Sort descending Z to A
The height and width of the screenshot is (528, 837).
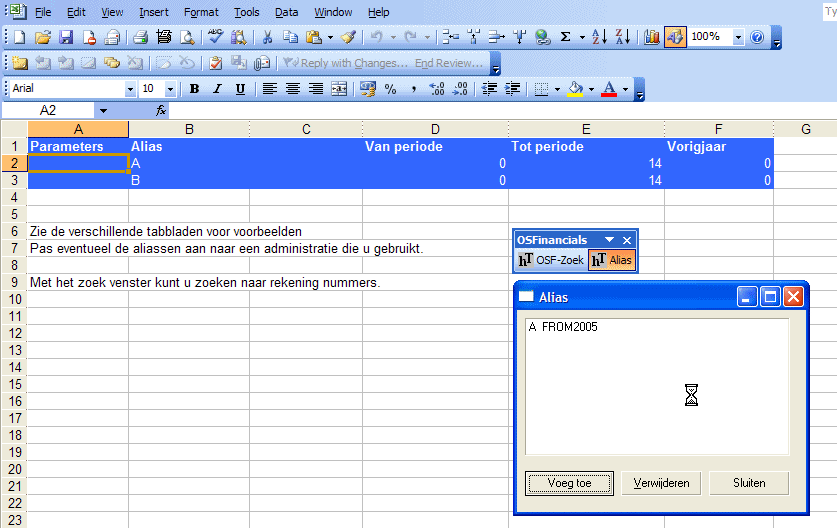(x=623, y=37)
